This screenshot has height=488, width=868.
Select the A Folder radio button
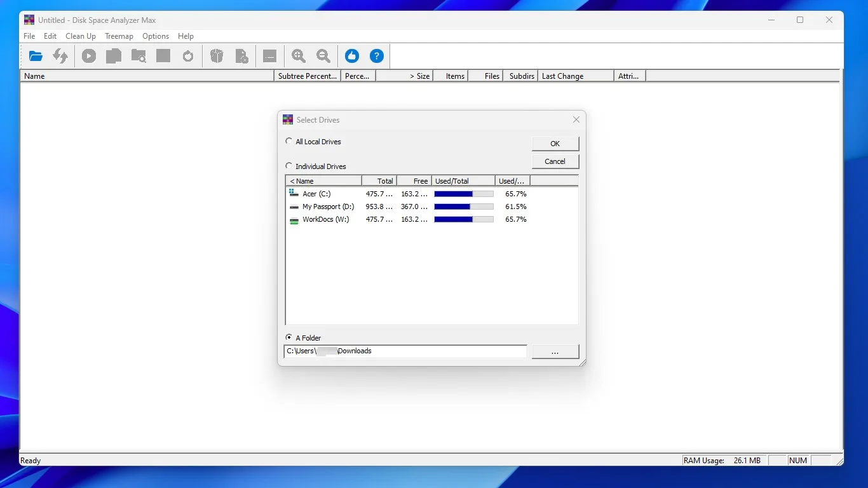click(x=289, y=337)
